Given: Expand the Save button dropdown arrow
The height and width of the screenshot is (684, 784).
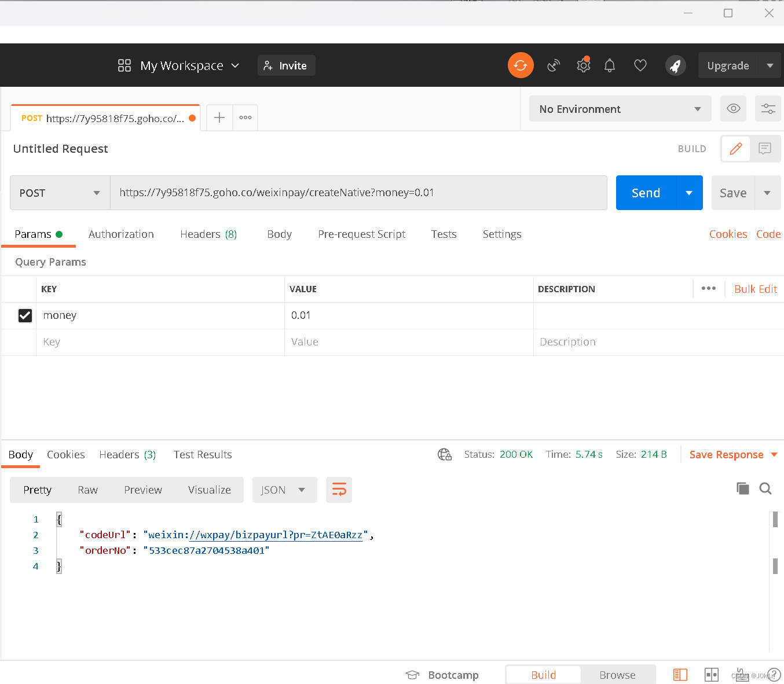Looking at the screenshot, I should [x=767, y=193].
